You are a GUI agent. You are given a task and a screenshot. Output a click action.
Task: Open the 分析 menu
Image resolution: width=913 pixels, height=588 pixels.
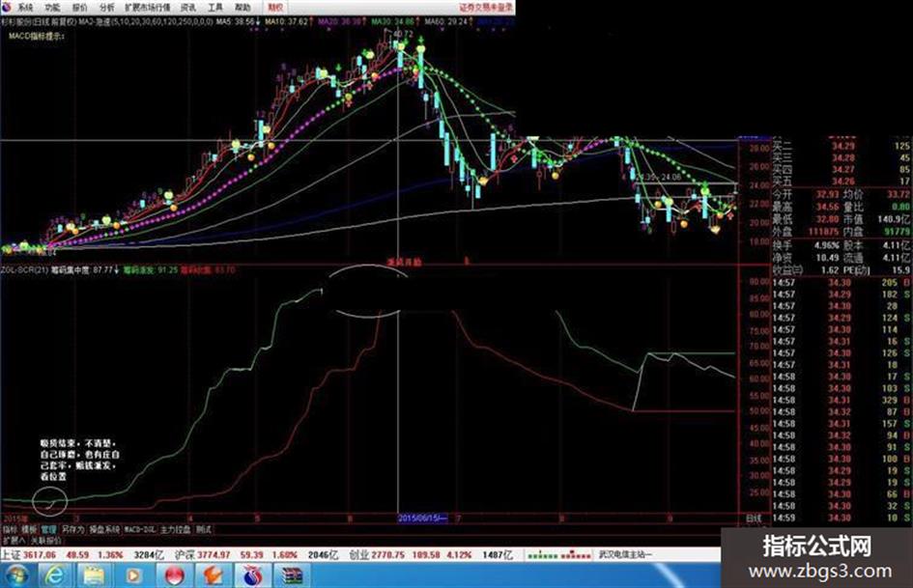point(107,8)
